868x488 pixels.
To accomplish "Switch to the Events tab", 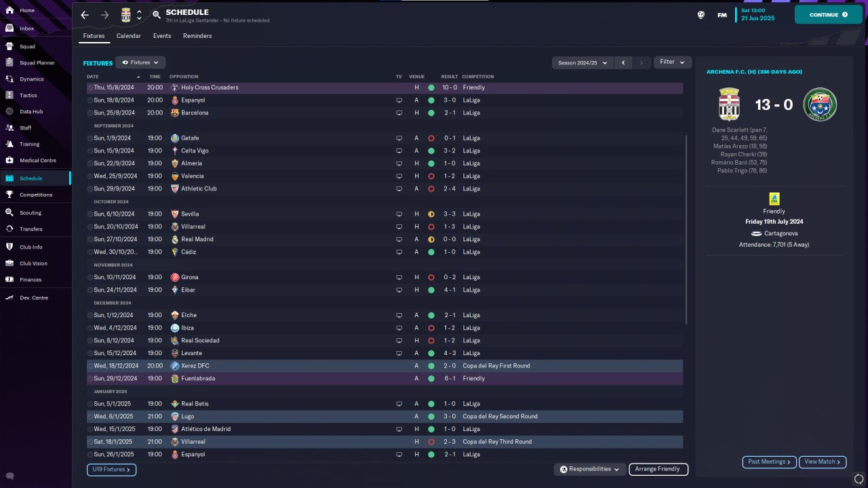I will (x=162, y=36).
